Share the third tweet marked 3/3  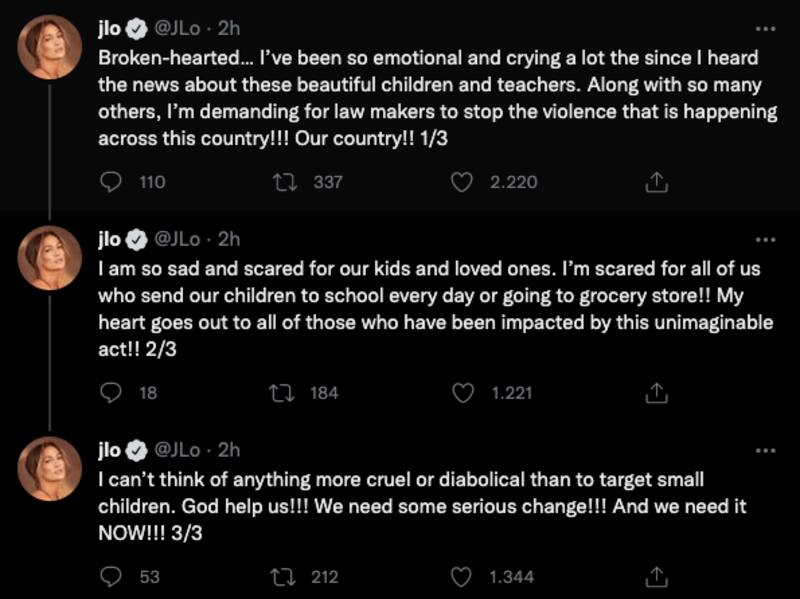coord(657,576)
